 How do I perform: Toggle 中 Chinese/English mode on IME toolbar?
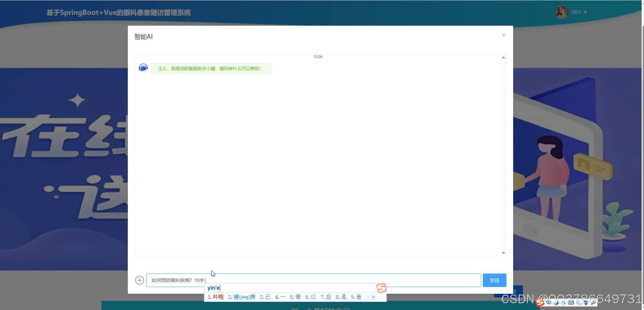(x=549, y=303)
